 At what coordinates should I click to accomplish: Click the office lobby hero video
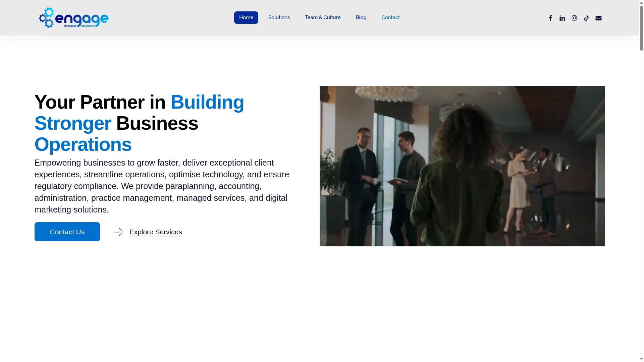462,166
